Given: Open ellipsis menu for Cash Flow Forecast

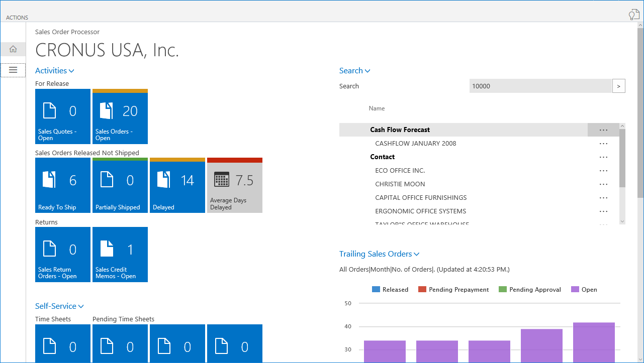Looking at the screenshot, I should pyautogui.click(x=603, y=130).
